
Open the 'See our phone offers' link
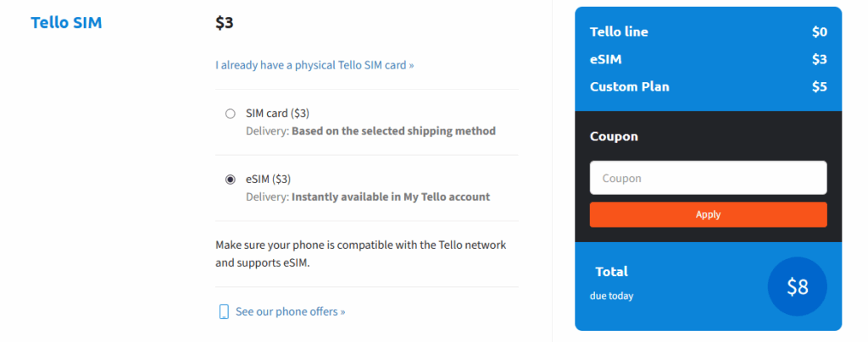290,312
